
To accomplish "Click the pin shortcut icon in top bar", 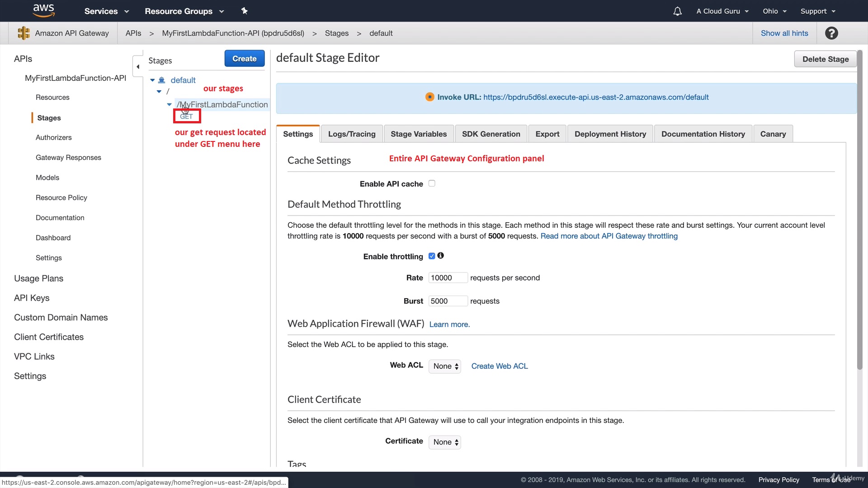I will (245, 11).
